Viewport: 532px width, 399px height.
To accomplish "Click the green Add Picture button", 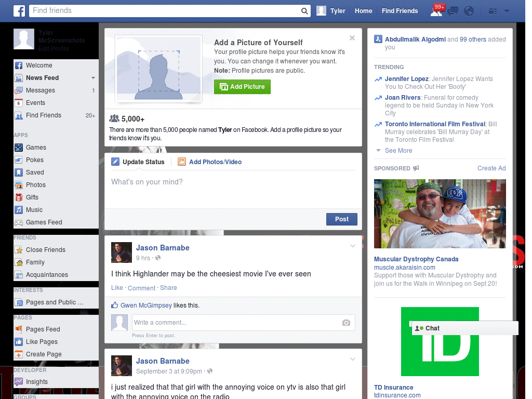I will 242,87.
